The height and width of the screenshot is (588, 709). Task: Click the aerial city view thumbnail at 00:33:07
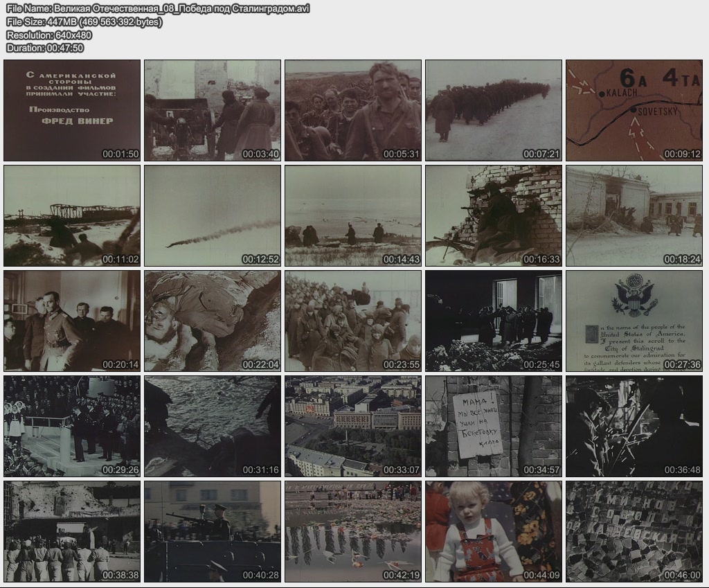pos(353,426)
